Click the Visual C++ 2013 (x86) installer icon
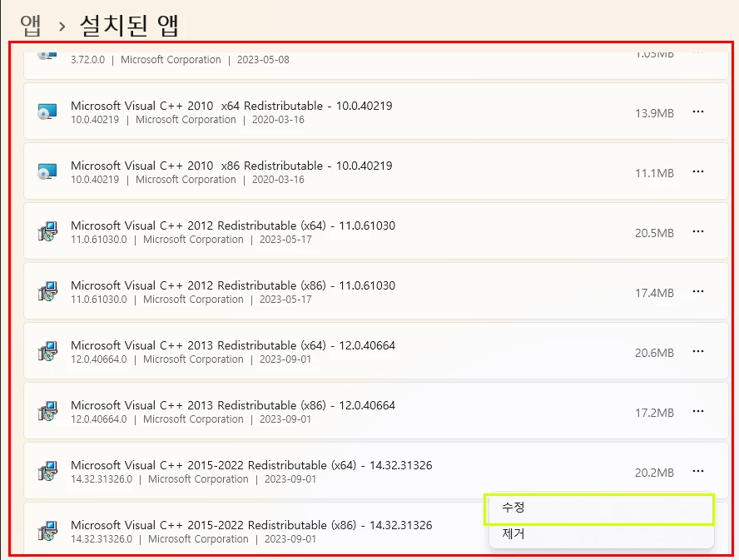This screenshot has width=739, height=560. point(47,412)
